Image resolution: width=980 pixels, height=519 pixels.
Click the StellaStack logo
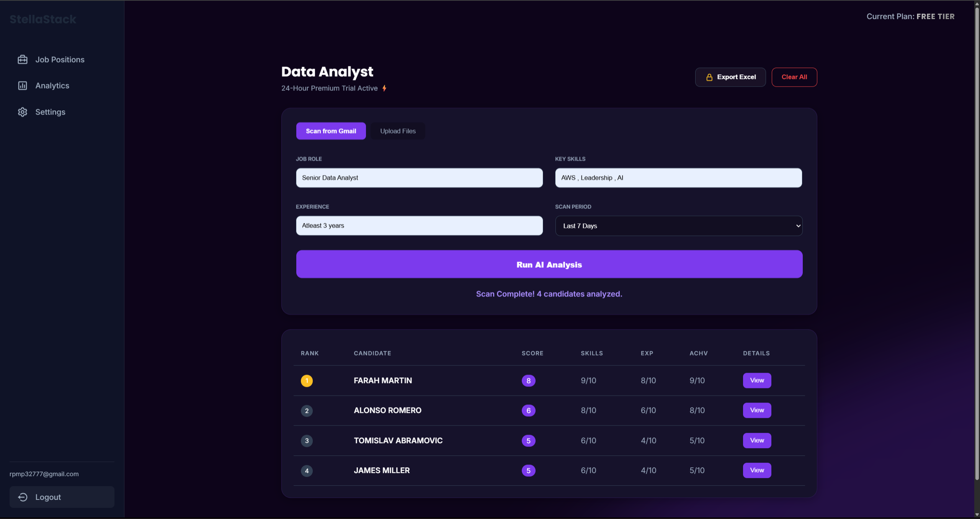click(43, 19)
